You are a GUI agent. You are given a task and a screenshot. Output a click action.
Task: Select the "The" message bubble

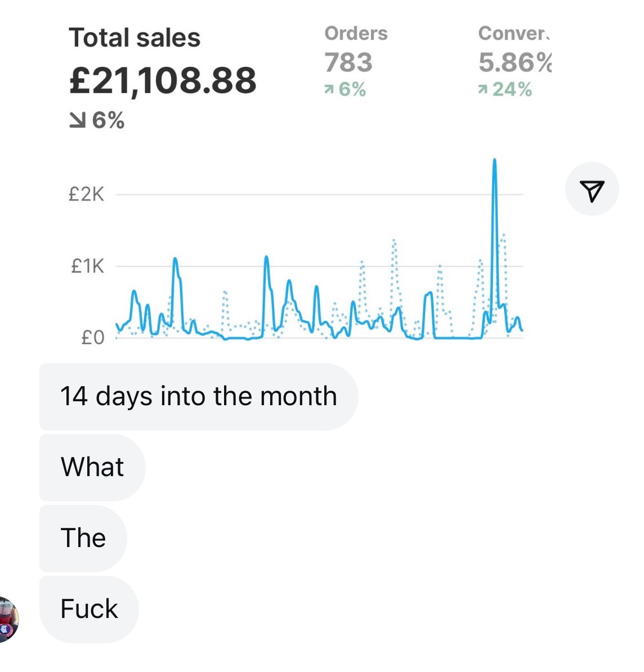coord(83,538)
